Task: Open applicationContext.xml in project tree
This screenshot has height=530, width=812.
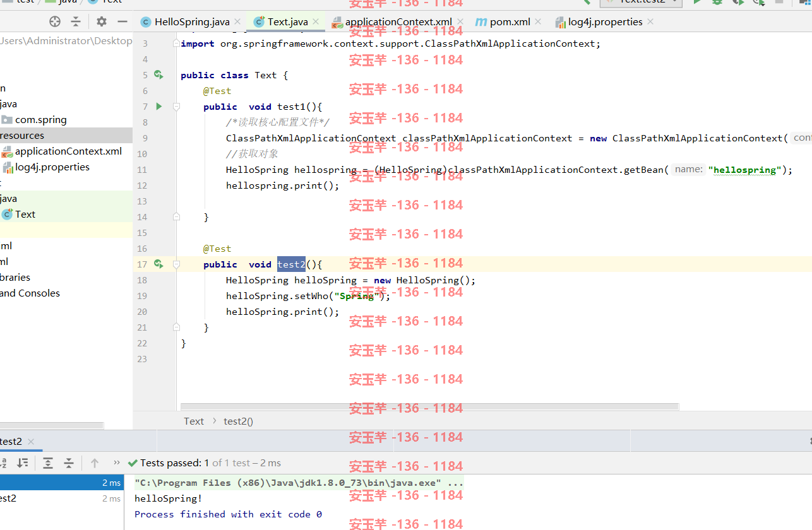Action: 69,151
